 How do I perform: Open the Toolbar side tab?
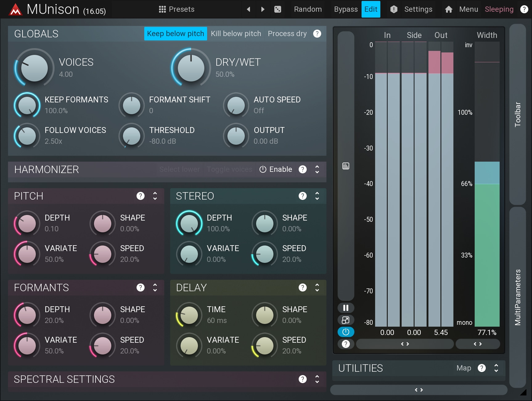coord(518,114)
